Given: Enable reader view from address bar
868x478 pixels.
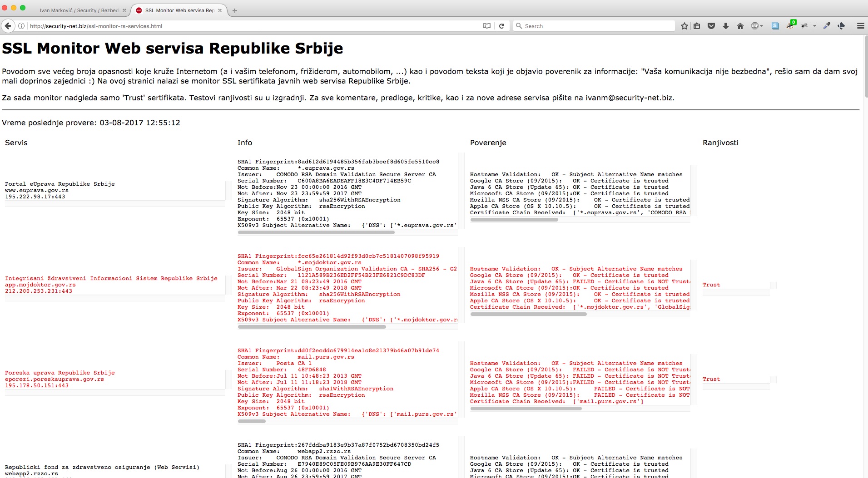Looking at the screenshot, I should [x=487, y=26].
